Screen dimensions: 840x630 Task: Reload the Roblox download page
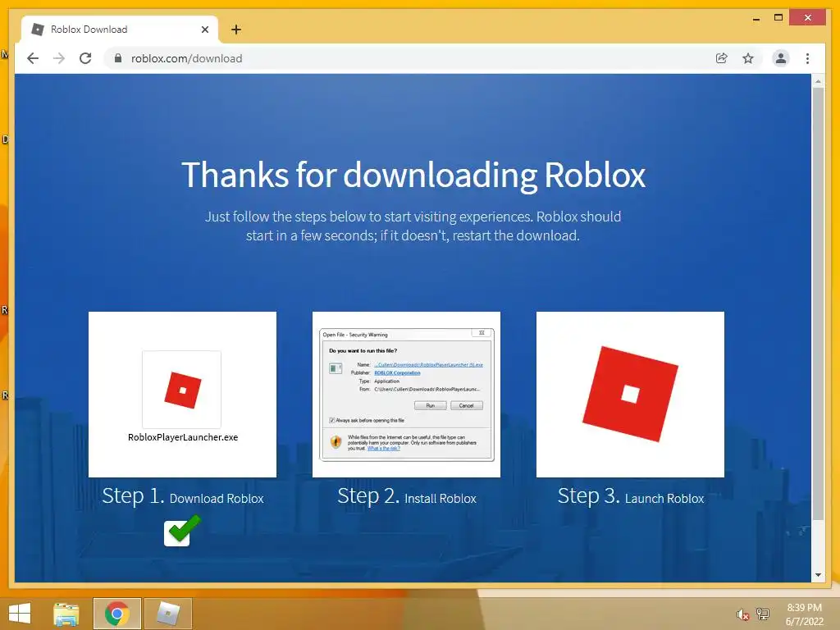(x=85, y=58)
